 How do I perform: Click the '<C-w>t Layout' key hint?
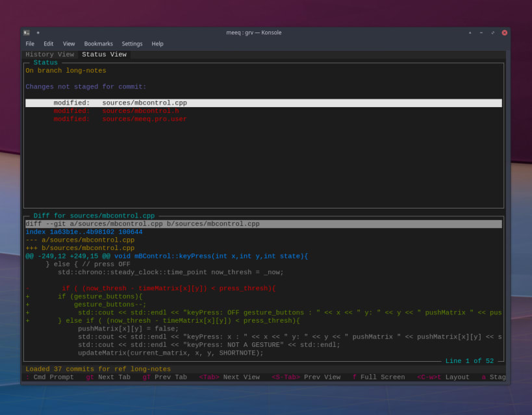click(443, 377)
